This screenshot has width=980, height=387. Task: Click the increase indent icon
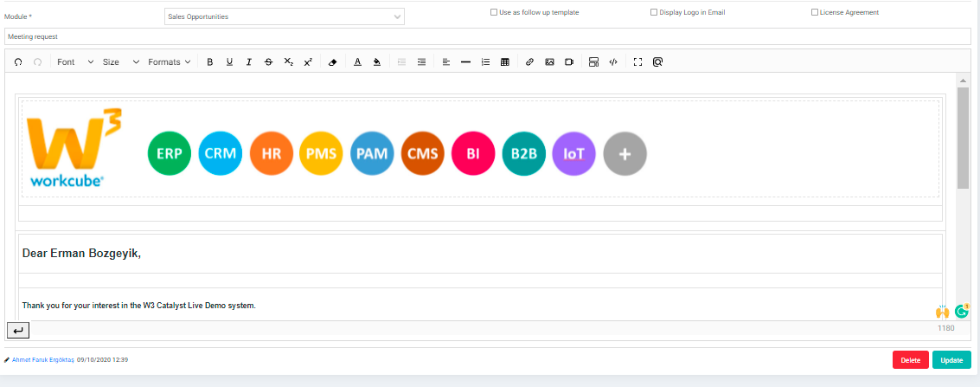pyautogui.click(x=422, y=61)
